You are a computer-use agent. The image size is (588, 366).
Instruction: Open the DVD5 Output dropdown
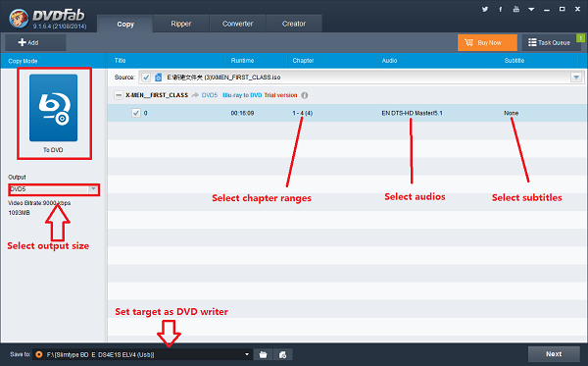54,189
